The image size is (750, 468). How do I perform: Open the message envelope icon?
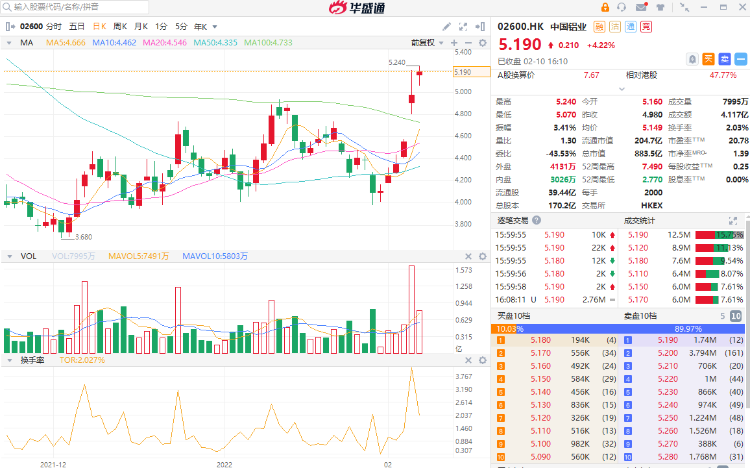(x=641, y=7)
